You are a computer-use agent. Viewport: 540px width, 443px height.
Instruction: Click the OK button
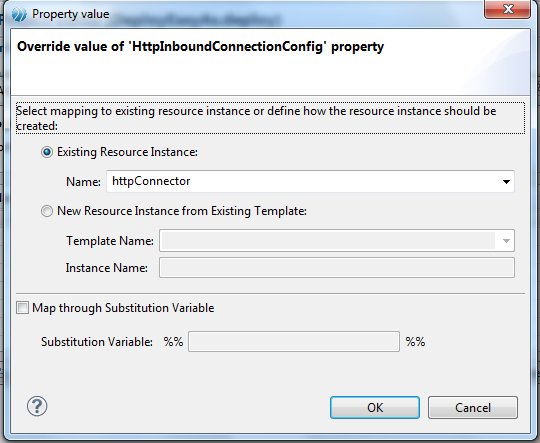coord(375,408)
